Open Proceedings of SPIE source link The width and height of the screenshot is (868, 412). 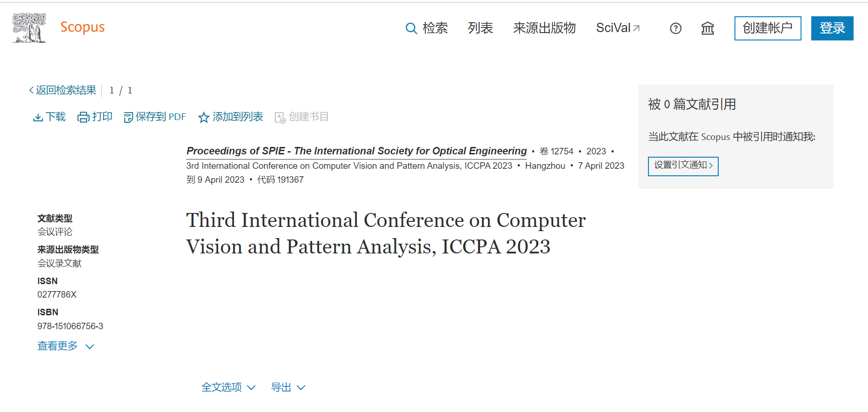click(356, 151)
